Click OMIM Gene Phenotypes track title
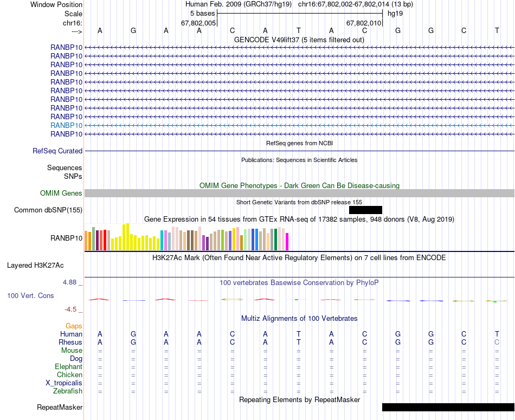The height and width of the screenshot is (420, 515). [300, 185]
